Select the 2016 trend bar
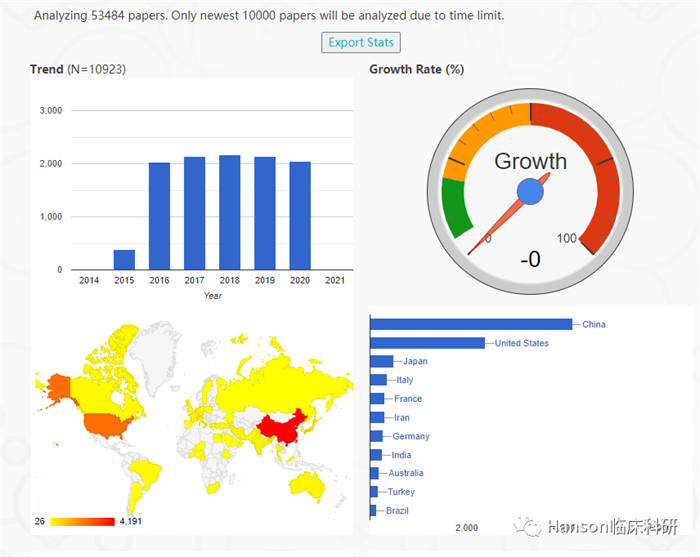 [x=159, y=216]
